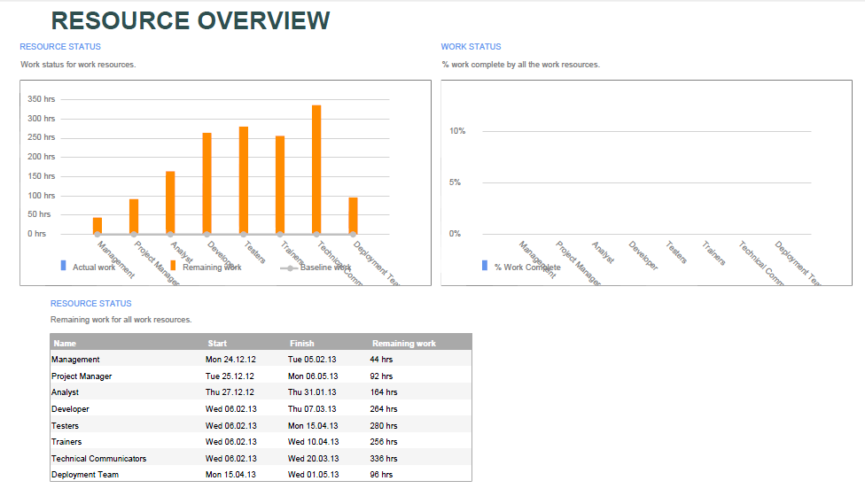
Task: Click the Testers bar in the chart
Action: [x=244, y=180]
